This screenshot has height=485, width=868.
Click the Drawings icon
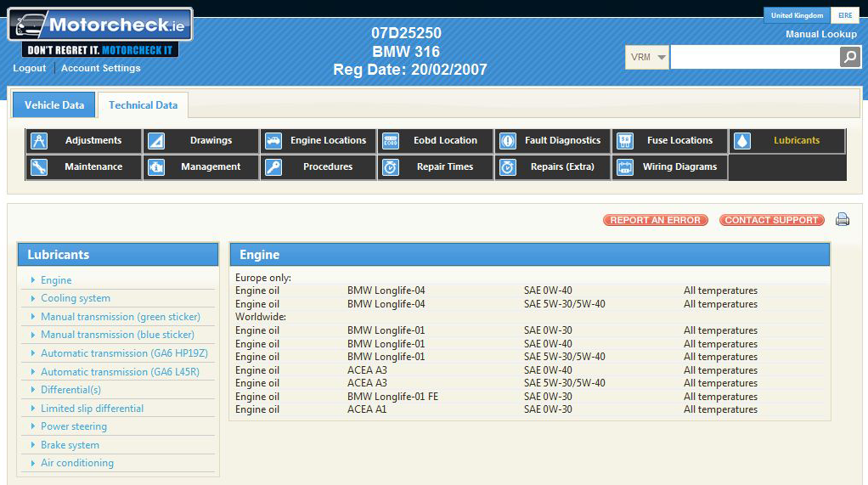pyautogui.click(x=156, y=141)
